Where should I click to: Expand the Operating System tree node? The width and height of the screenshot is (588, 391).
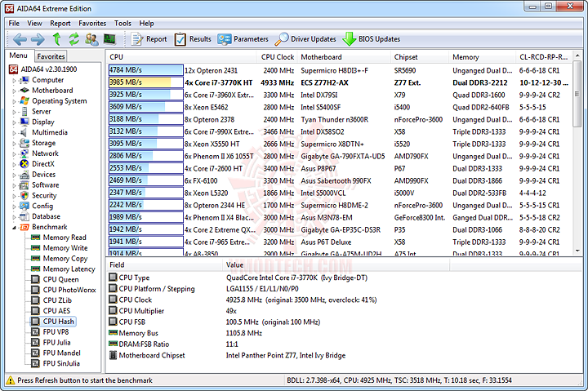pyautogui.click(x=14, y=101)
